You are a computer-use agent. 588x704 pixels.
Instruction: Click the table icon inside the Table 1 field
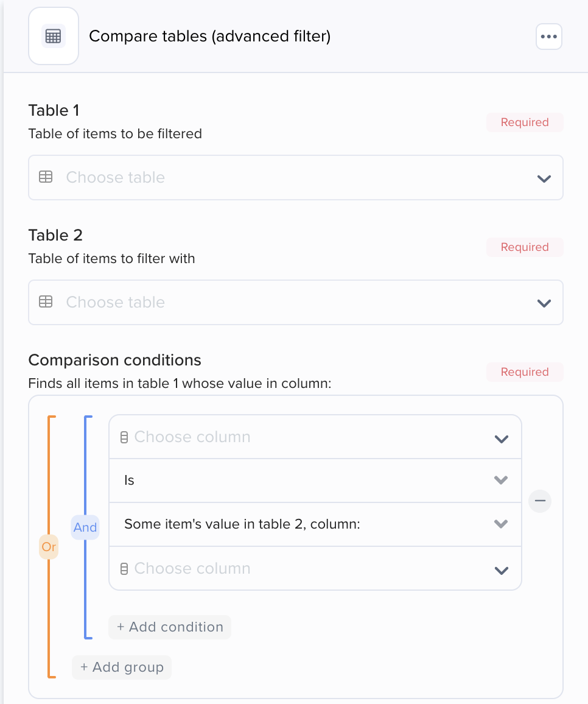46,177
